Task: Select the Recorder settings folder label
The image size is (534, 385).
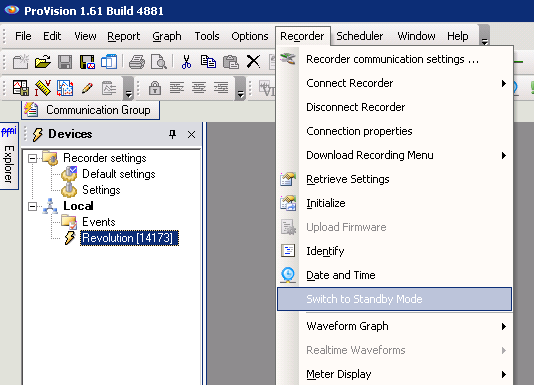Action: point(105,158)
